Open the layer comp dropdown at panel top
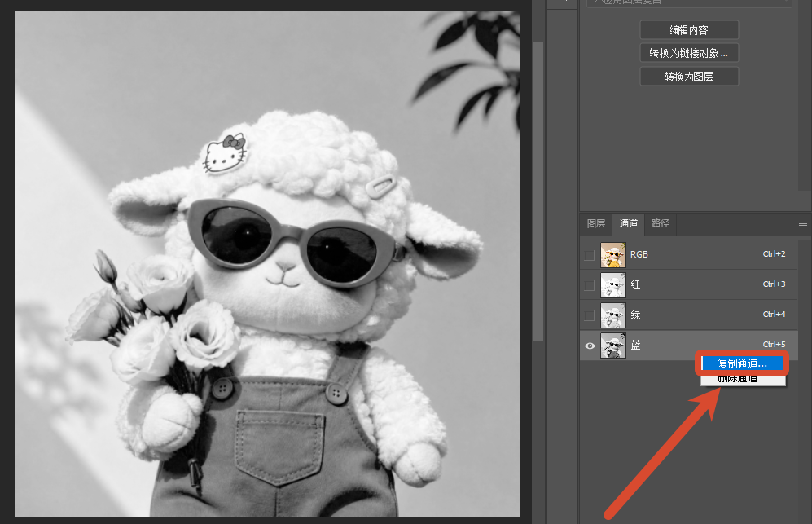The height and width of the screenshot is (524, 812). [689, 3]
